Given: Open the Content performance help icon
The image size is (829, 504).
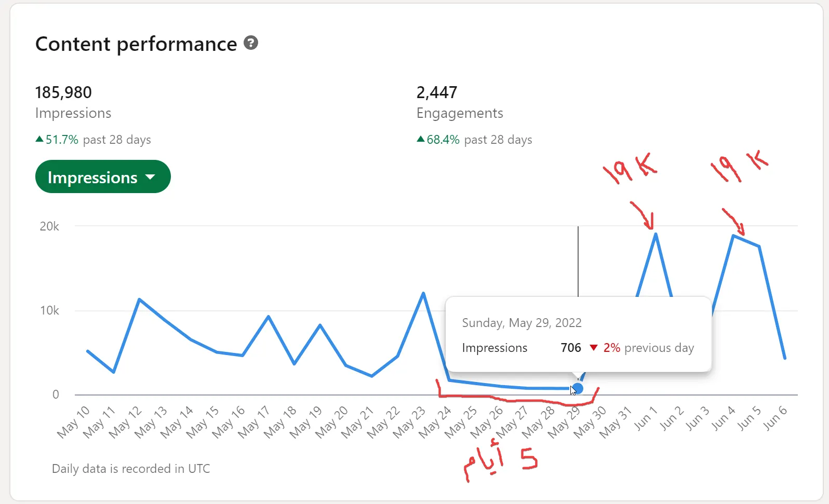Looking at the screenshot, I should tap(251, 43).
